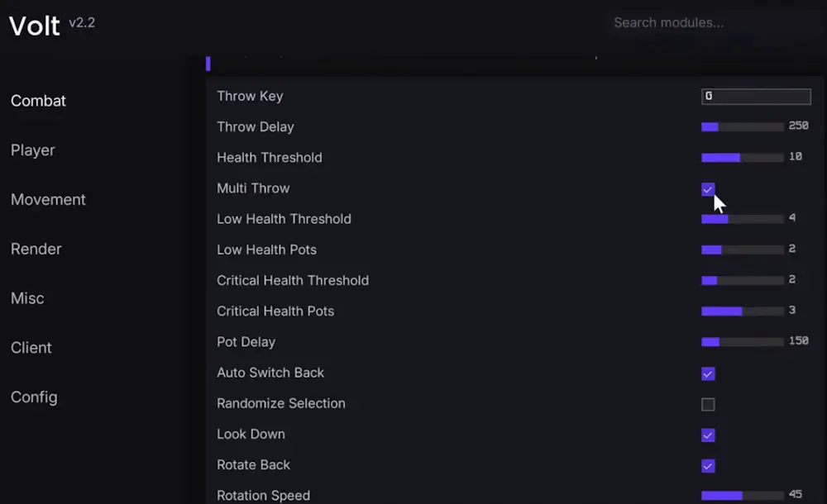The width and height of the screenshot is (827, 504).
Task: Click the Rotation Speed slider
Action: 742,496
